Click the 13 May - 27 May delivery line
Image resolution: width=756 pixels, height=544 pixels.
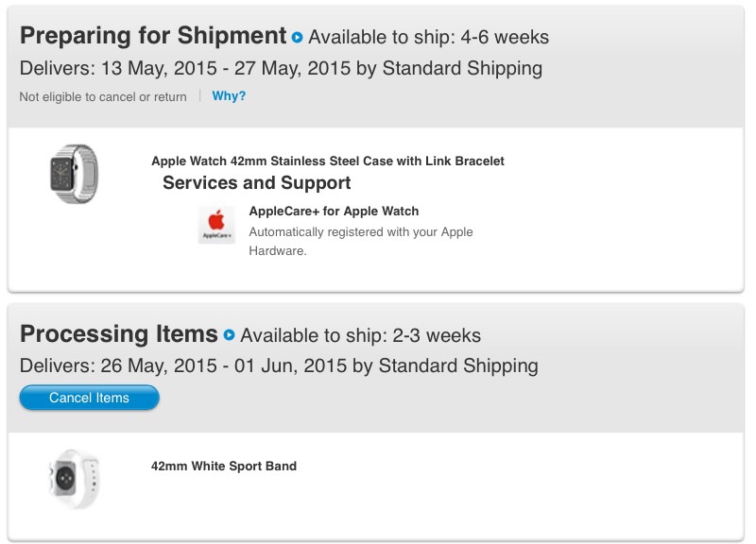point(281,68)
